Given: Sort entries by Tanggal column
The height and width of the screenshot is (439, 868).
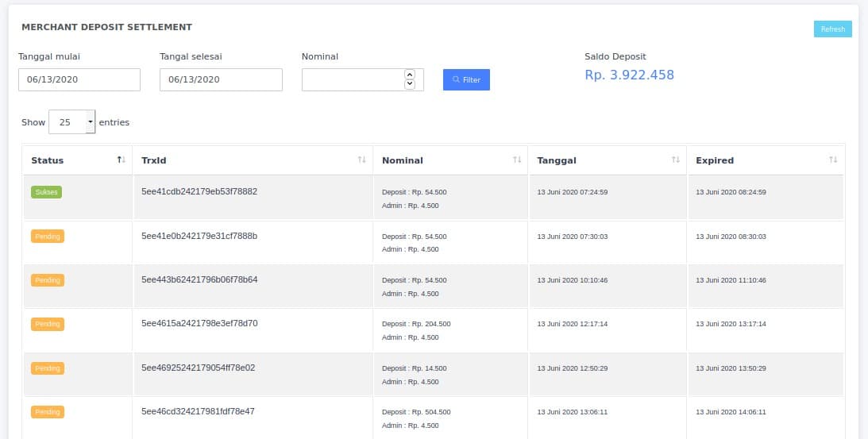Looking at the screenshot, I should [675, 160].
